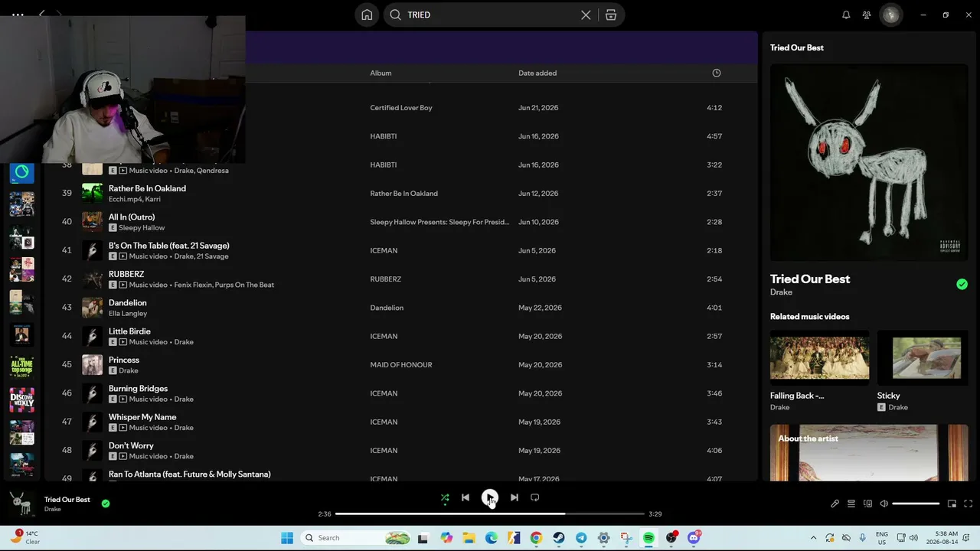This screenshot has height=551, width=980.
Task: Click the Windows taskbar Search box
Action: [x=356, y=538]
